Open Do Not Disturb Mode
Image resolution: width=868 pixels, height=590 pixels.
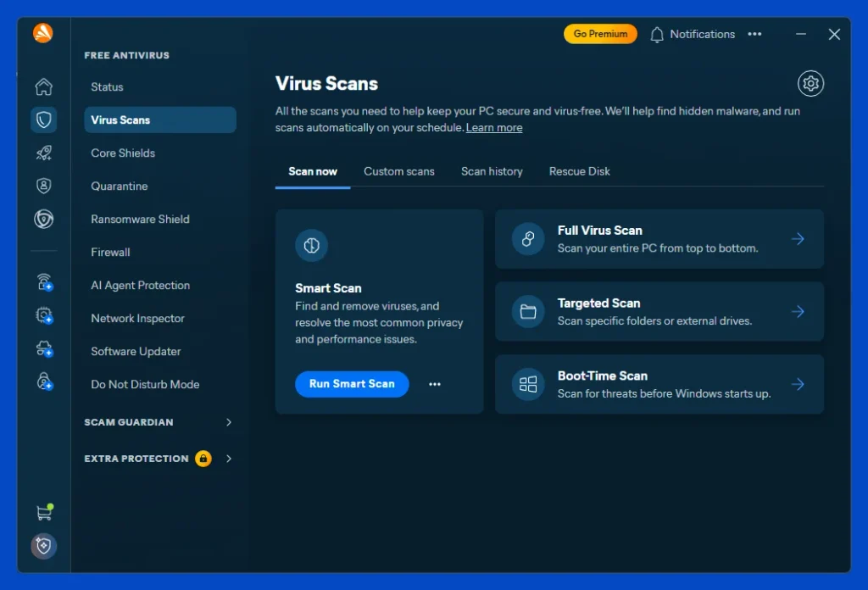[160, 384]
